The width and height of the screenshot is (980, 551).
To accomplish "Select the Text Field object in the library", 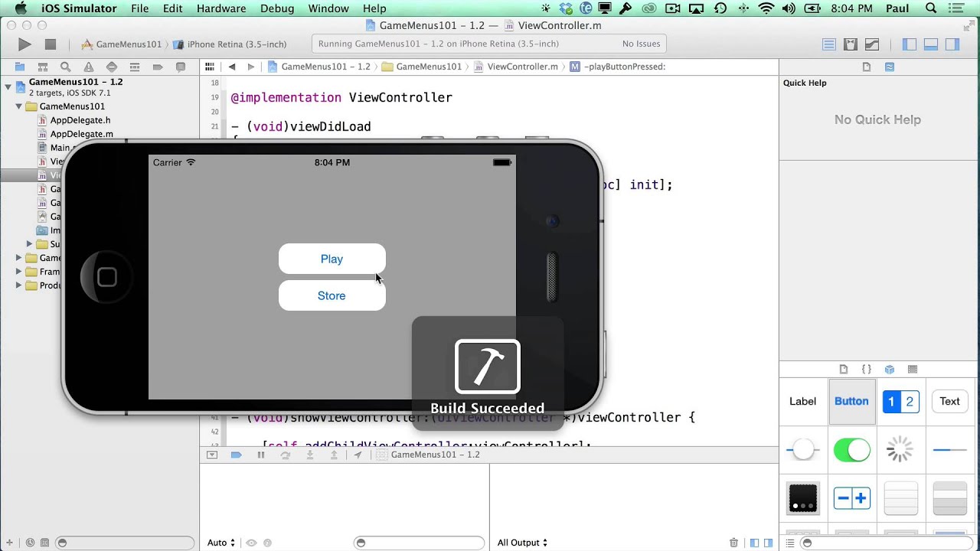I will click(949, 401).
